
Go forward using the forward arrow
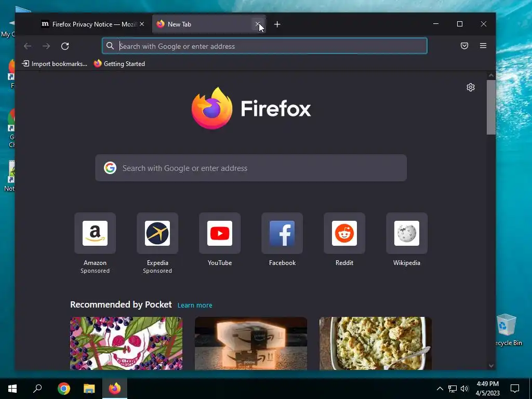click(46, 46)
